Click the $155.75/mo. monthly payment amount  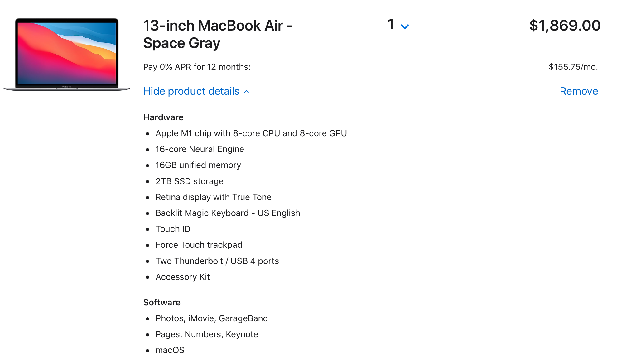[x=573, y=67]
